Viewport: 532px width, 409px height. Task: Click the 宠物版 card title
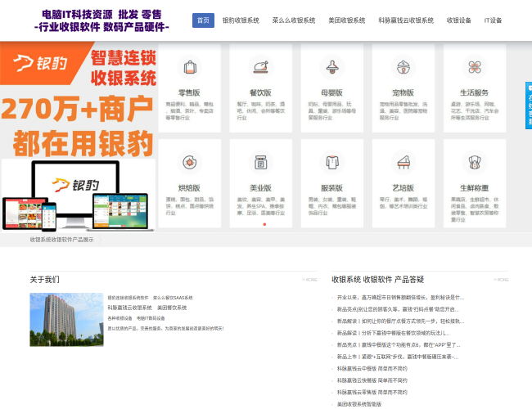(403, 92)
